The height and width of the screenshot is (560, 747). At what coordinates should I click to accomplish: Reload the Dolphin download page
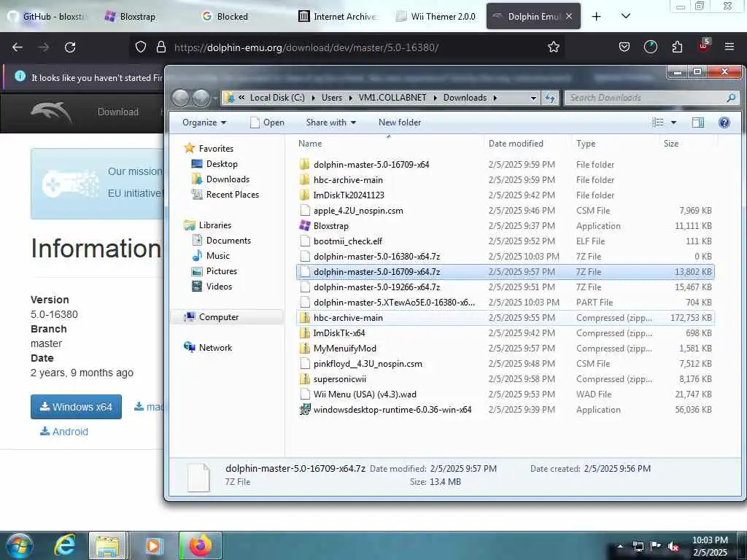70,47
